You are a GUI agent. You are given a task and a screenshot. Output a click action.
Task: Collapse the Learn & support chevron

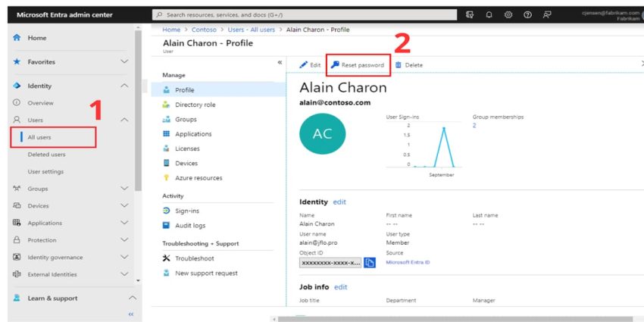click(132, 299)
